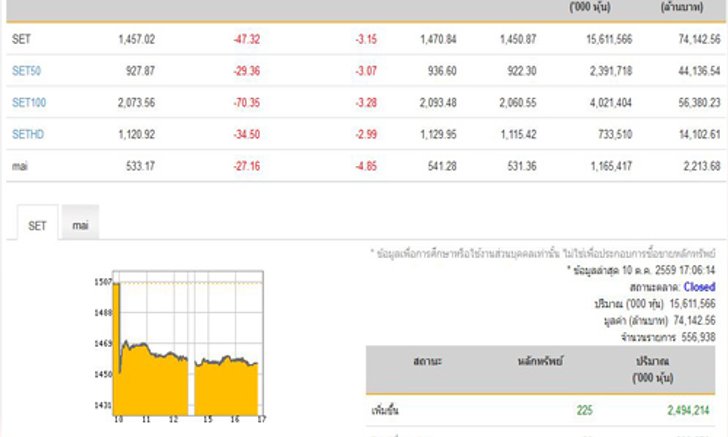
Task: Select mai percent change -4.85
Action: [366, 166]
